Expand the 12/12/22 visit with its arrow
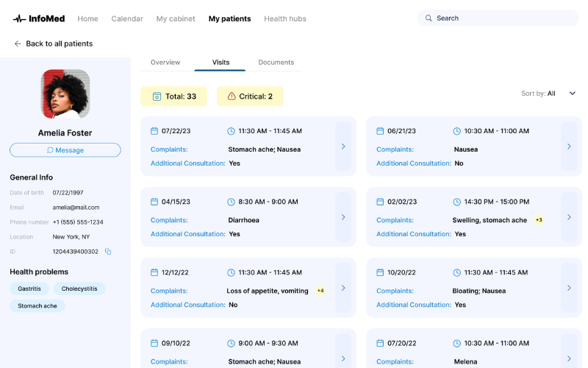The image size is (588, 368). coord(343,288)
